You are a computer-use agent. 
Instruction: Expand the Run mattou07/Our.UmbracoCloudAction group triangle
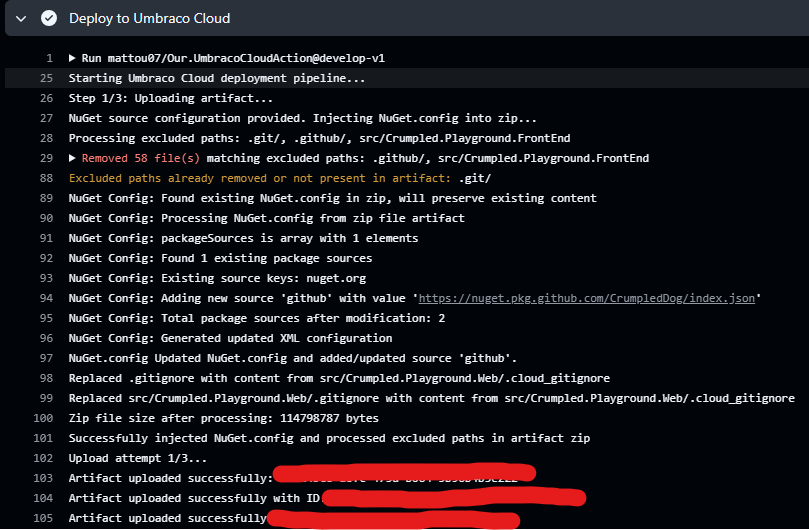(x=73, y=58)
